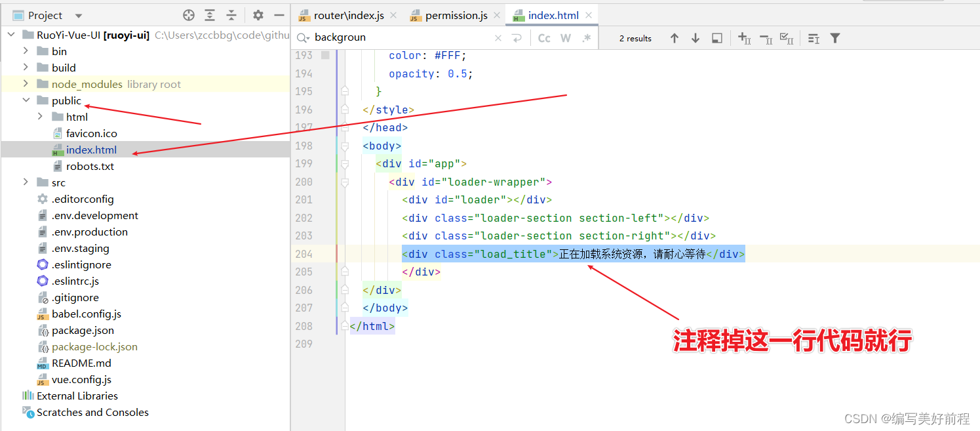Select favicon.ico file
The image size is (980, 431).
pos(91,133)
